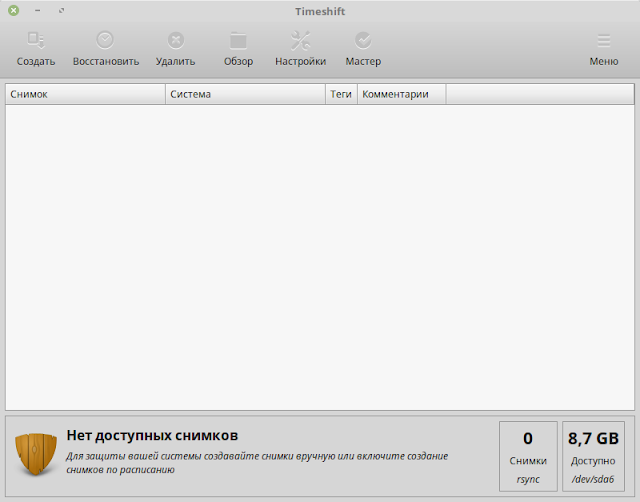The width and height of the screenshot is (640, 502).
Task: Close the Timeshift window with the green button
Action: 13,11
